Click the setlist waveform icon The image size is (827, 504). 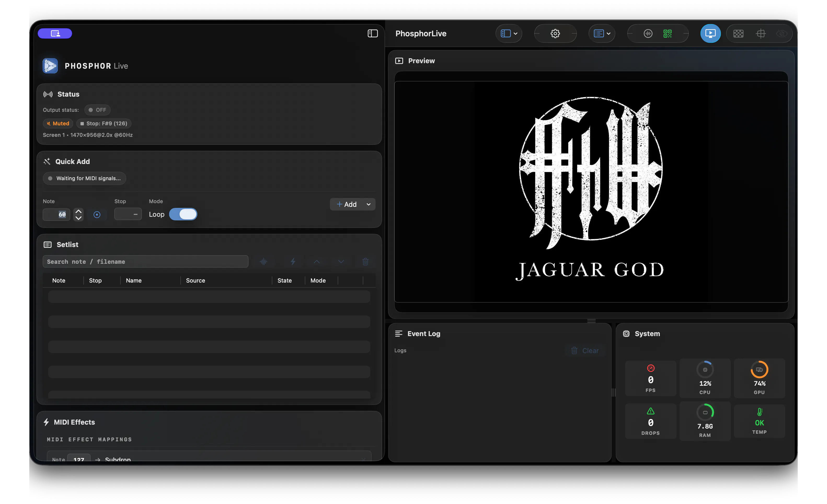[x=263, y=262]
